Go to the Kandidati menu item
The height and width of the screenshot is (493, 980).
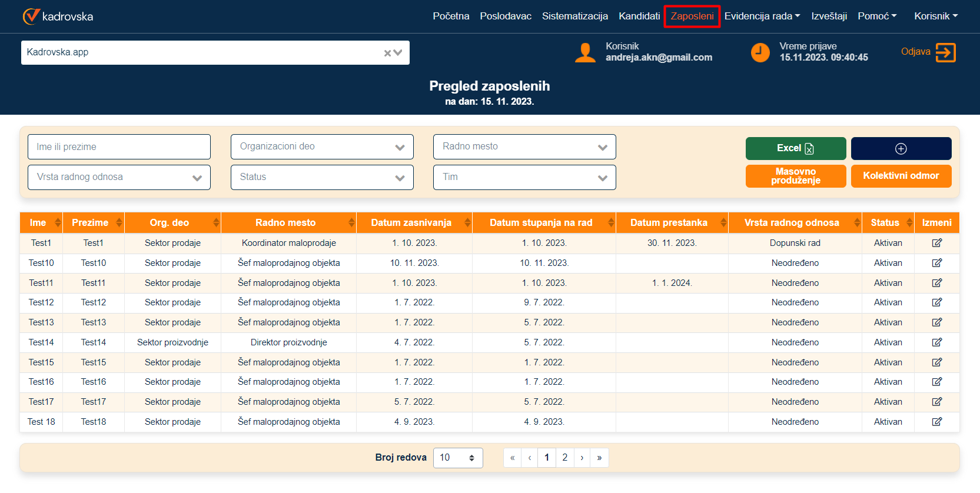[639, 16]
